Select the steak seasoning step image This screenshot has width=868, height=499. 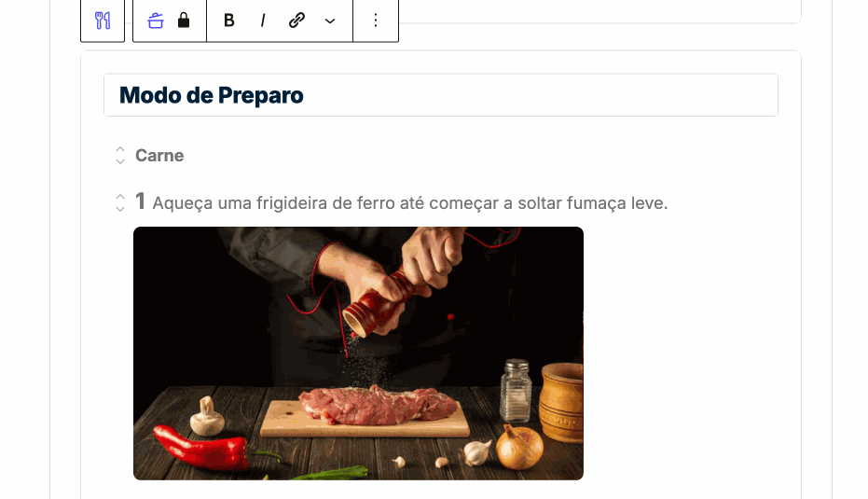[358, 353]
